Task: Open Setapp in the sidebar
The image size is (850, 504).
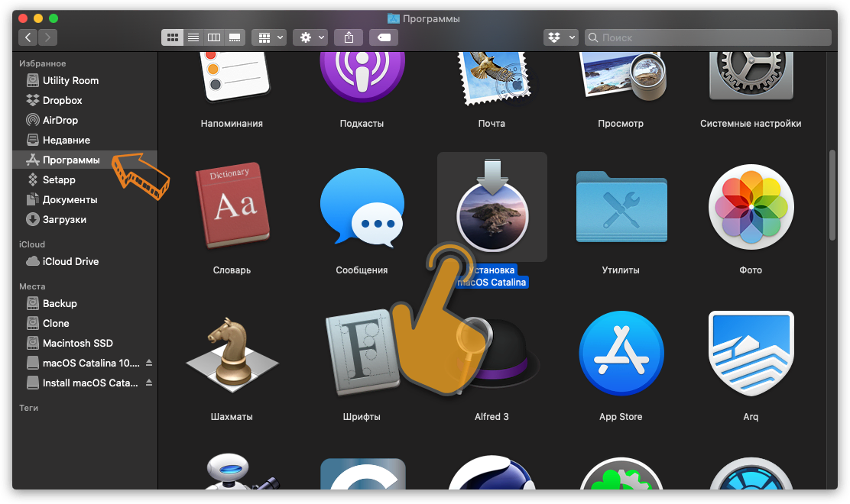Action: [x=85, y=179]
